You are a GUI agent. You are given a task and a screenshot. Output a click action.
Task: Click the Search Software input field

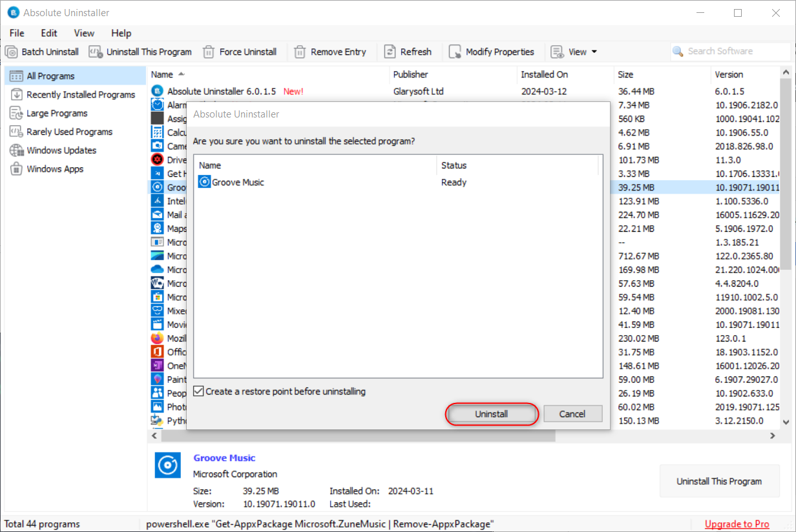click(x=730, y=51)
